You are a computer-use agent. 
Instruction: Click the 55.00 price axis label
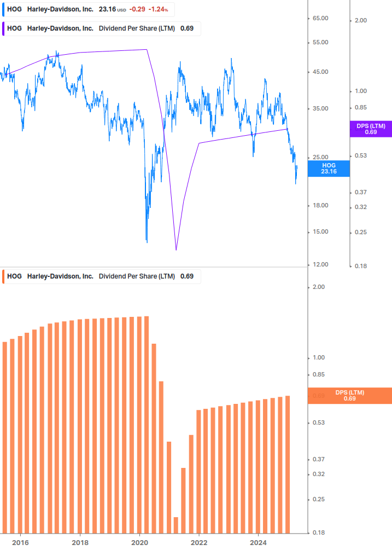[x=320, y=43]
